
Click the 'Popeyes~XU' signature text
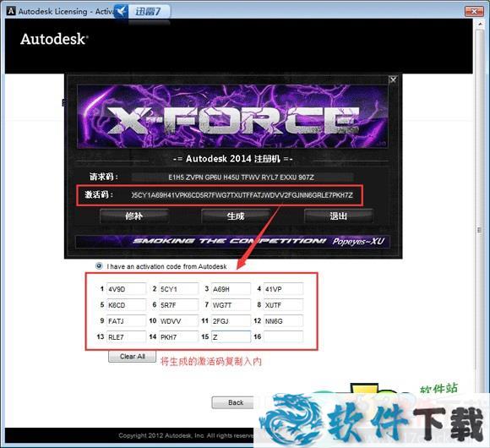point(358,241)
